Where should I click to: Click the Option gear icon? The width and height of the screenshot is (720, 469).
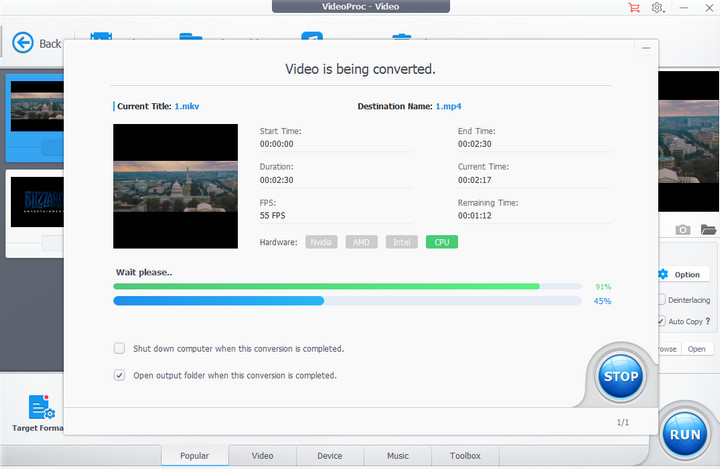[663, 274]
